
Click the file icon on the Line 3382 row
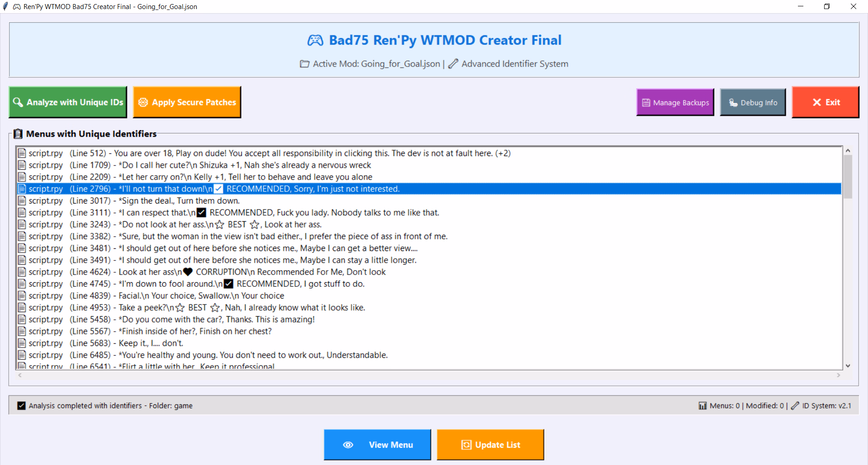click(x=22, y=236)
